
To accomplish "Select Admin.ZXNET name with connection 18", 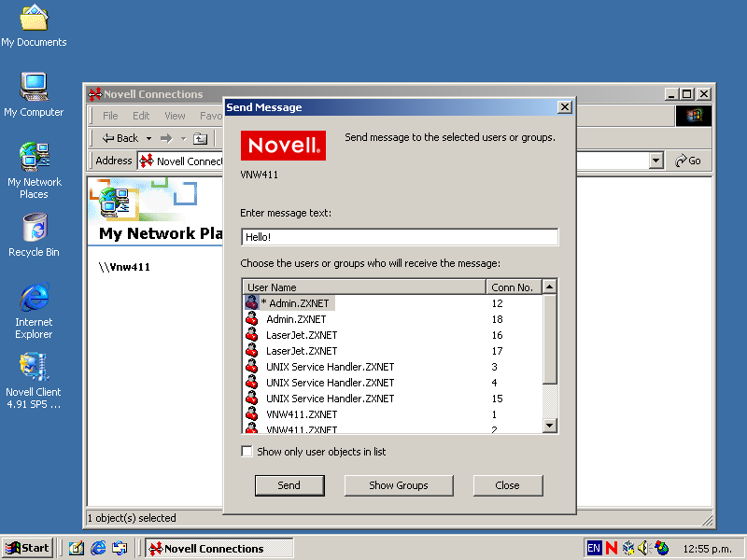I will (296, 319).
